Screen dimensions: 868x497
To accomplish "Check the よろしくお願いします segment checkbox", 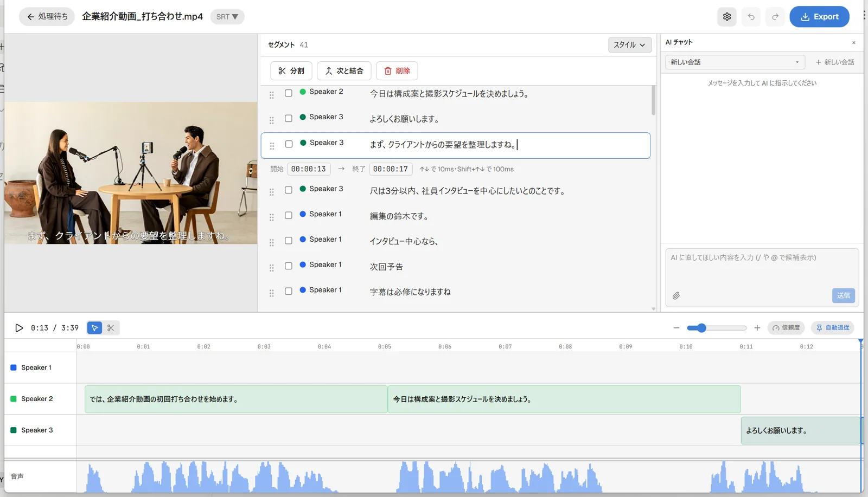I will pyautogui.click(x=289, y=118).
